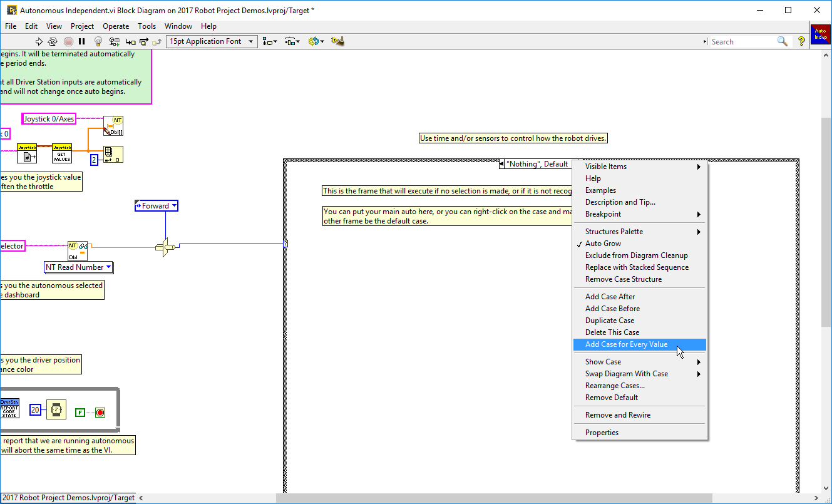Choose Rearrange Cases... entry
This screenshot has width=832, height=504.
click(640, 386)
